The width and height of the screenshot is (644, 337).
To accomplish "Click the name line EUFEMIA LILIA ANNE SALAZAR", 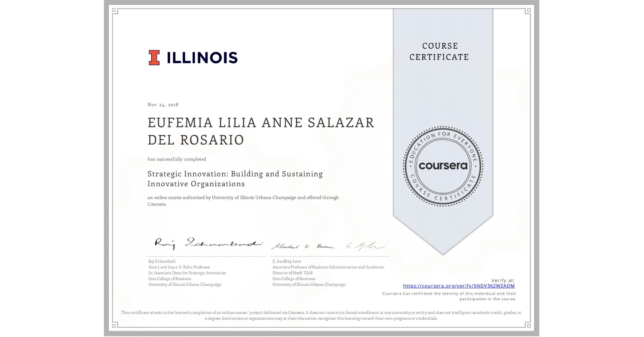I will 261,122.
